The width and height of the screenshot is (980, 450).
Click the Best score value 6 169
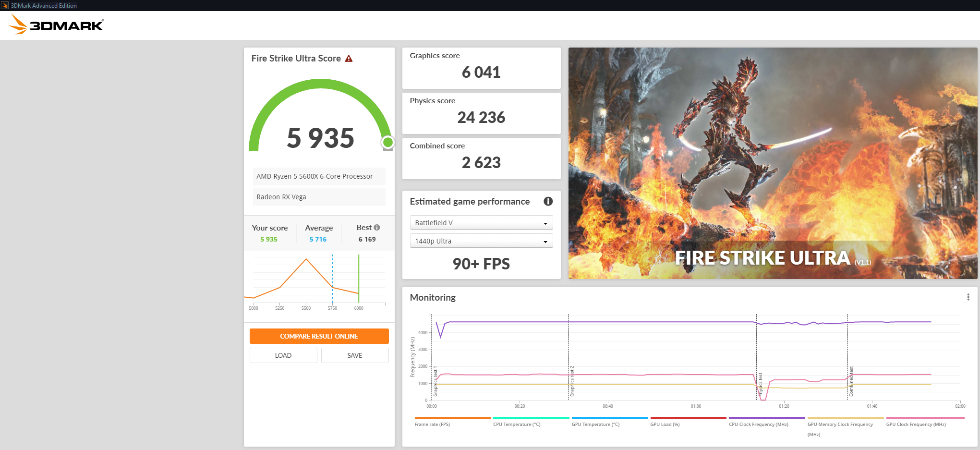tap(367, 239)
